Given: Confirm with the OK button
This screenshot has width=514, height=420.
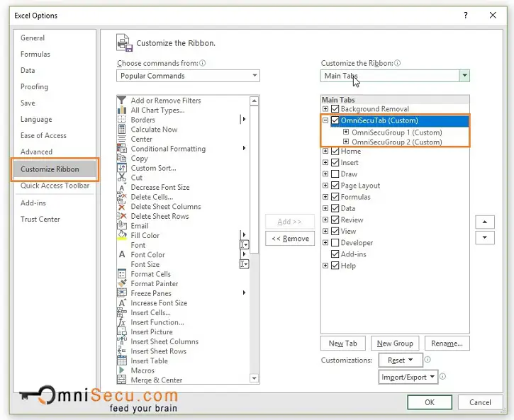Looking at the screenshot, I should point(430,402).
